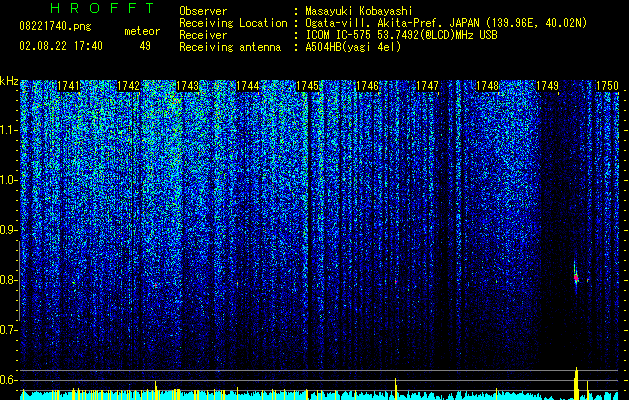Screen dimensions: 629x400
Task: Click the 0.7 kHz axis label
Action: (x=9, y=330)
